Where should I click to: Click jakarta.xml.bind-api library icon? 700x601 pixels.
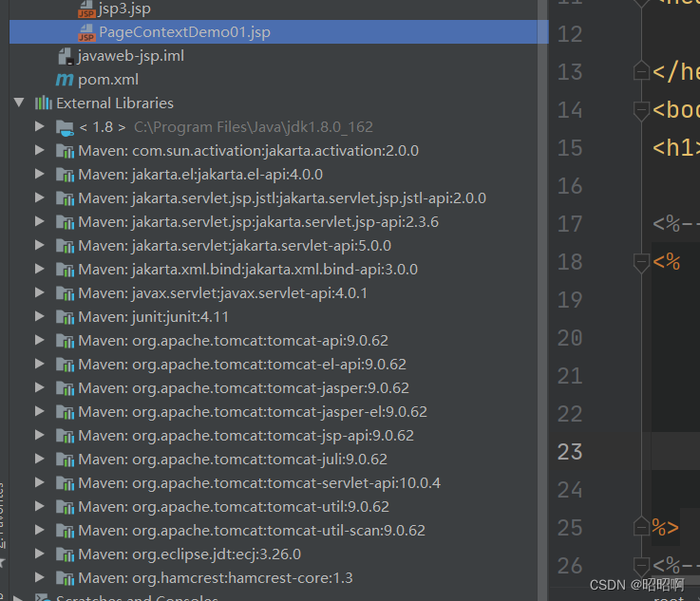(x=66, y=270)
